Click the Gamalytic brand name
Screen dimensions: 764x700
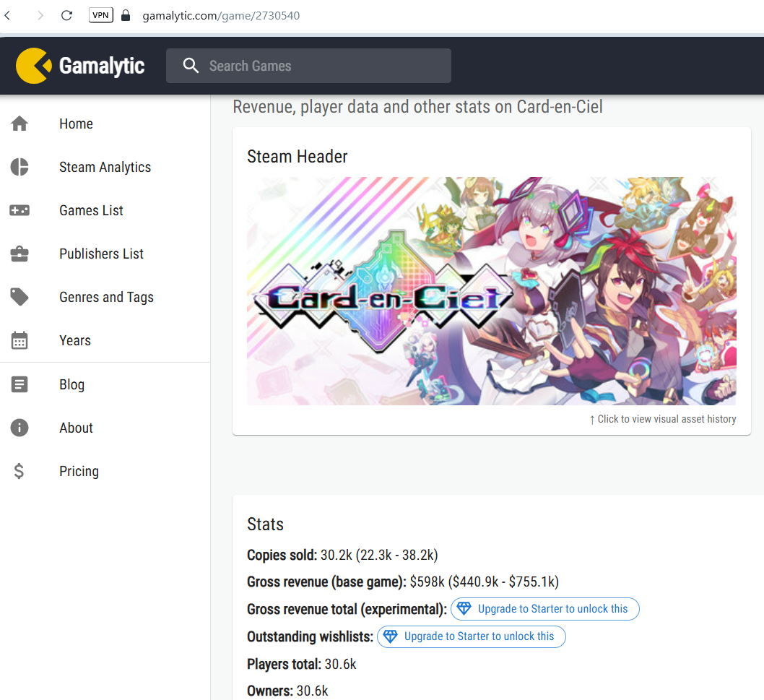[x=102, y=66]
